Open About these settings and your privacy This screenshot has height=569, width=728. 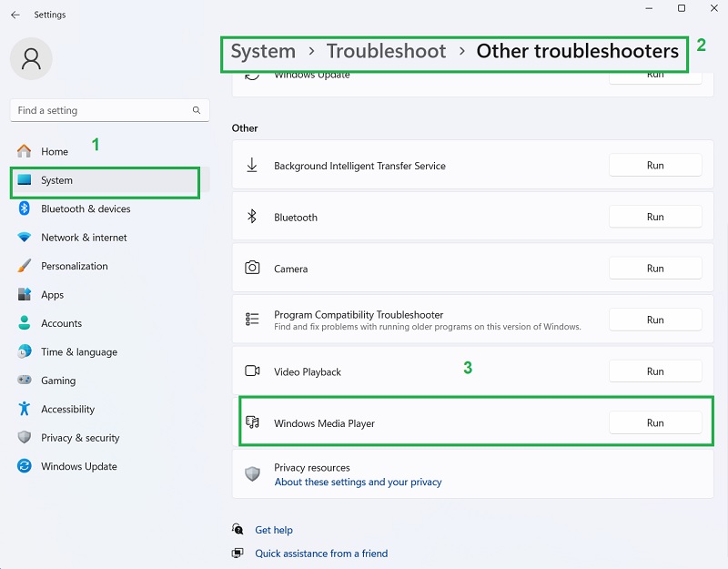[358, 482]
